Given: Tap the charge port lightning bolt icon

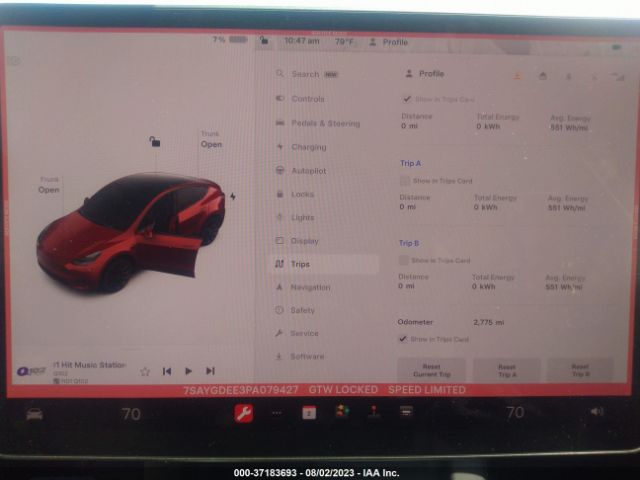Looking at the screenshot, I should pyautogui.click(x=233, y=197).
